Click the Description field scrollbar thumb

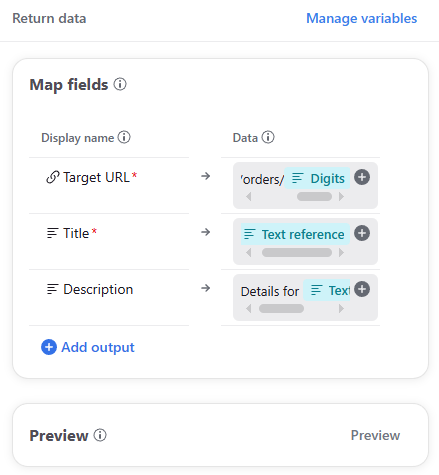[x=281, y=309]
